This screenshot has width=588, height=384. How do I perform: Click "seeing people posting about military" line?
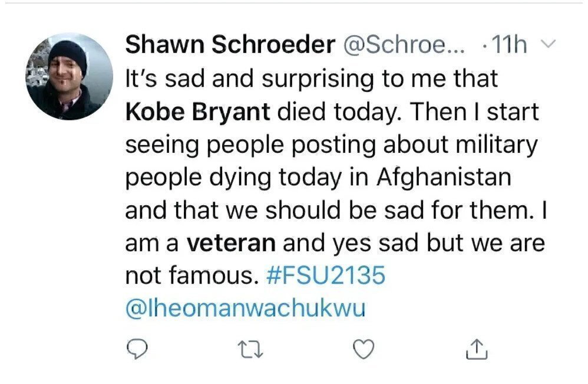pyautogui.click(x=332, y=145)
